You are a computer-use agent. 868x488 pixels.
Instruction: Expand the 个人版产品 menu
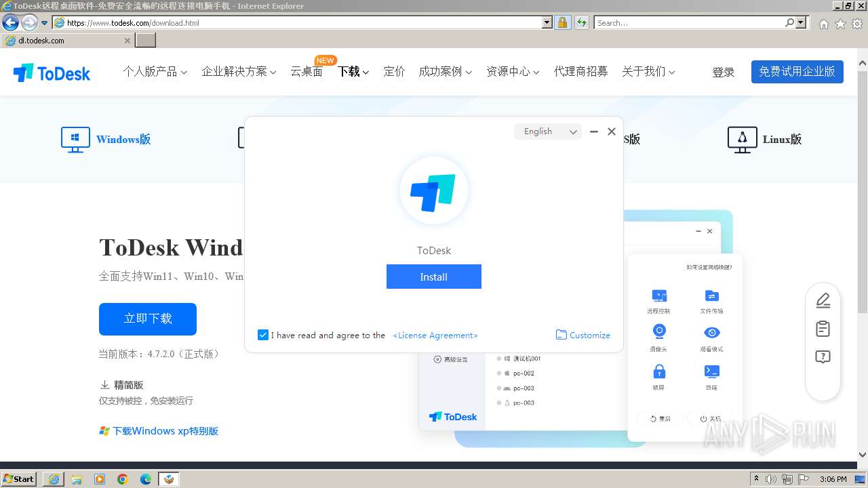pyautogui.click(x=155, y=71)
